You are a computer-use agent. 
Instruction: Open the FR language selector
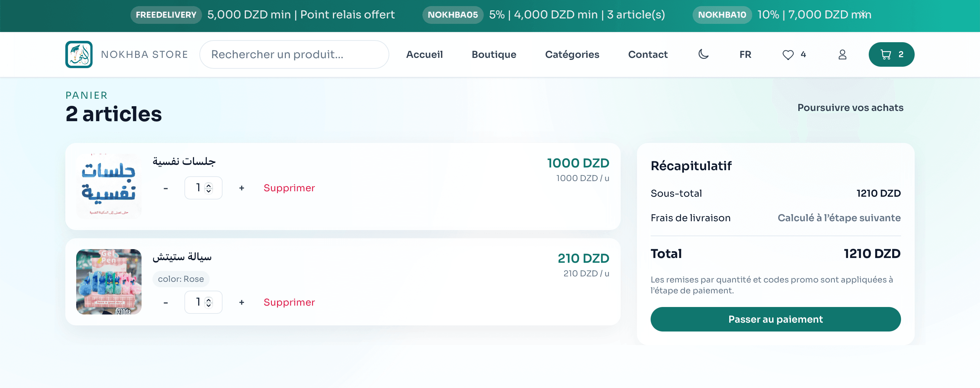click(745, 55)
